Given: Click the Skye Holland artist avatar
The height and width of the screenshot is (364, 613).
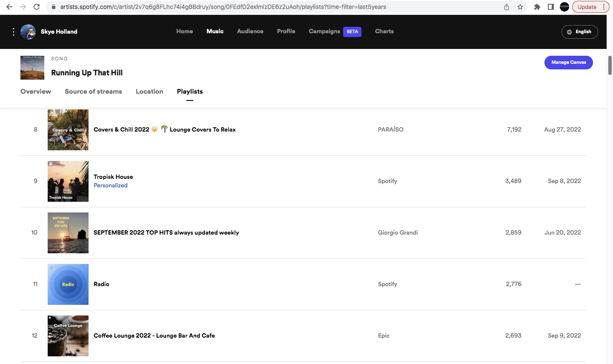Looking at the screenshot, I should pos(28,32).
